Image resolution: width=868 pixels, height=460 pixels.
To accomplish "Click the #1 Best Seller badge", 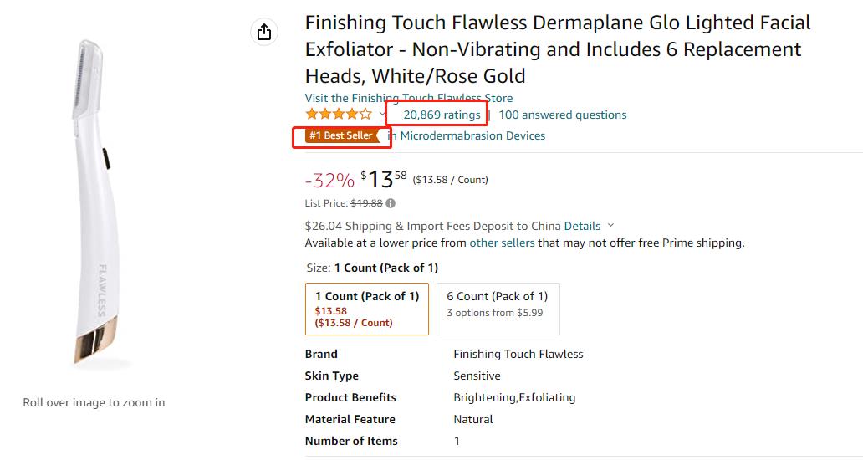I will pyautogui.click(x=342, y=135).
